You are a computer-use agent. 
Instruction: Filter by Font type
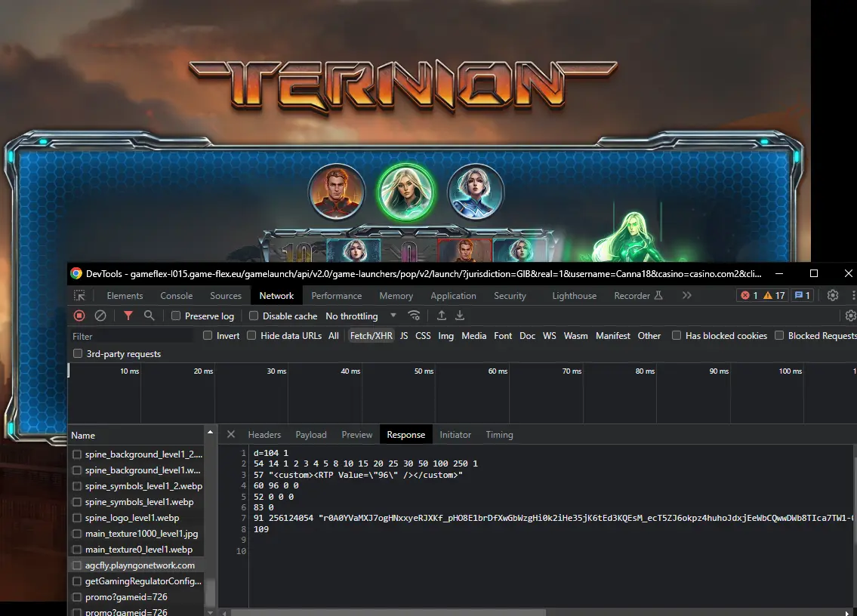coord(503,336)
